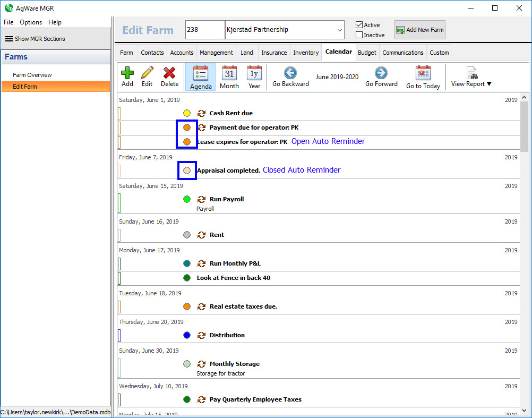This screenshot has width=532, height=418.
Task: Jump to today with Go to Today
Action: click(423, 73)
